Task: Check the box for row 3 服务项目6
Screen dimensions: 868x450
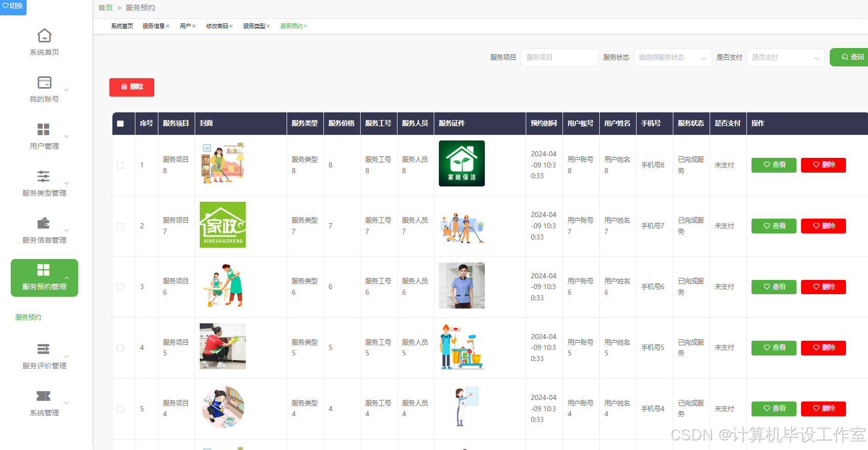Action: pyautogui.click(x=121, y=287)
